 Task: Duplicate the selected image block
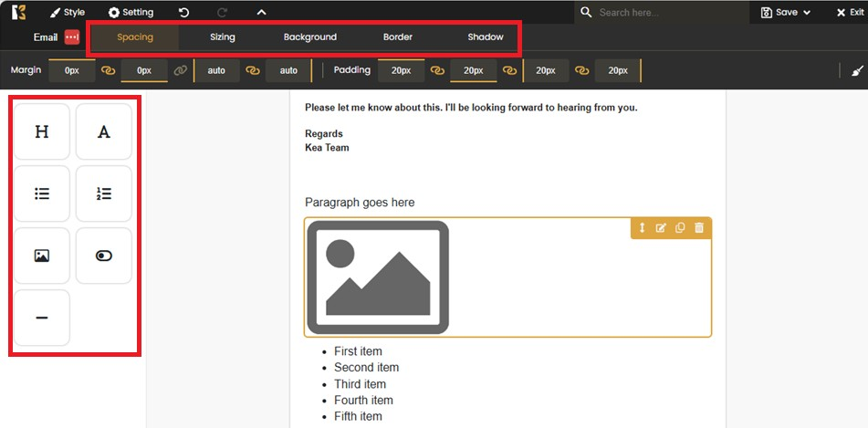[x=680, y=228]
